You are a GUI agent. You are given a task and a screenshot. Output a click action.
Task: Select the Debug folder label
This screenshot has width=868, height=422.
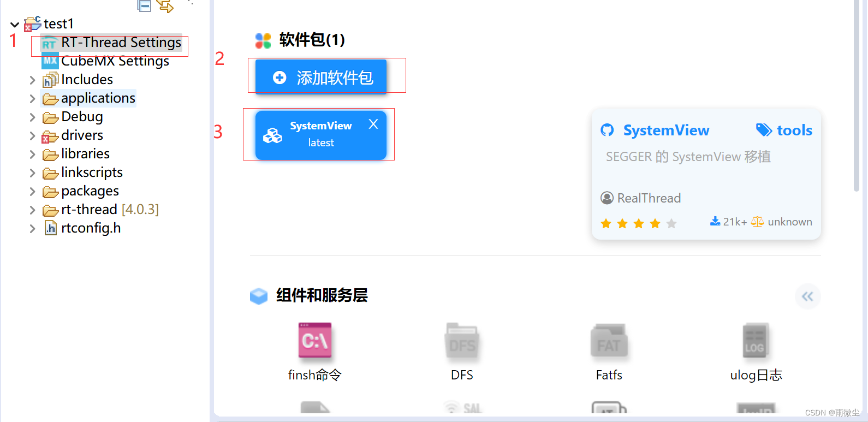(82, 117)
